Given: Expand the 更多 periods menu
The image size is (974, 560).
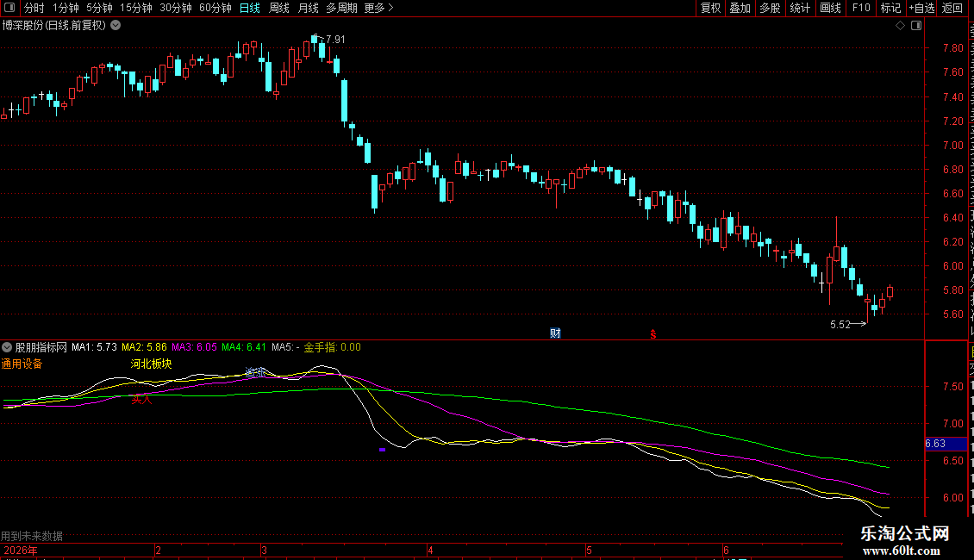Looking at the screenshot, I should tap(378, 8).
